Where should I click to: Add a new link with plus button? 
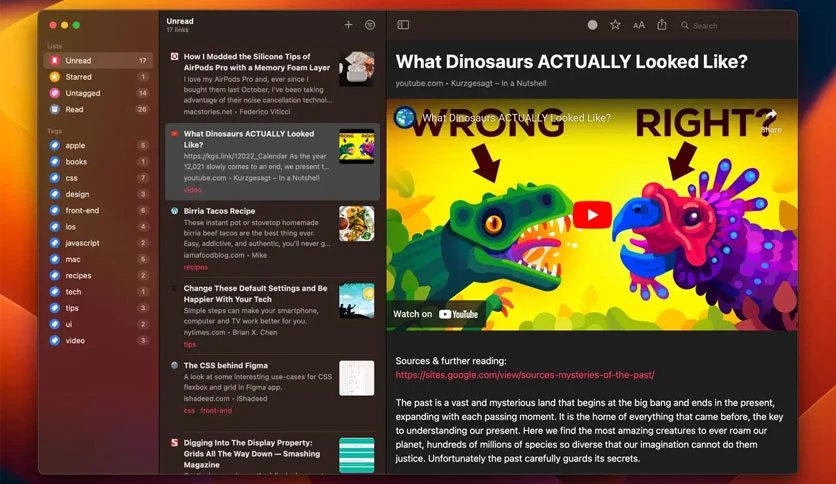(x=348, y=25)
